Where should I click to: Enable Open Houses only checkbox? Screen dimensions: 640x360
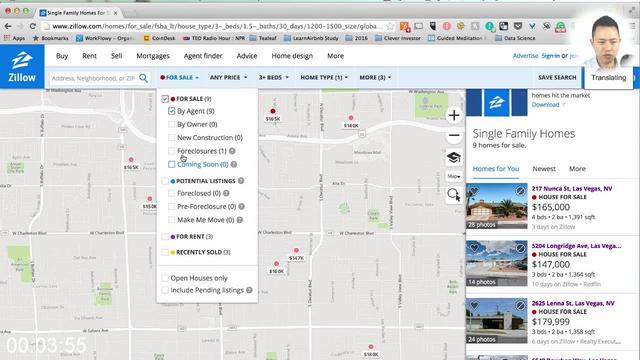[165, 278]
